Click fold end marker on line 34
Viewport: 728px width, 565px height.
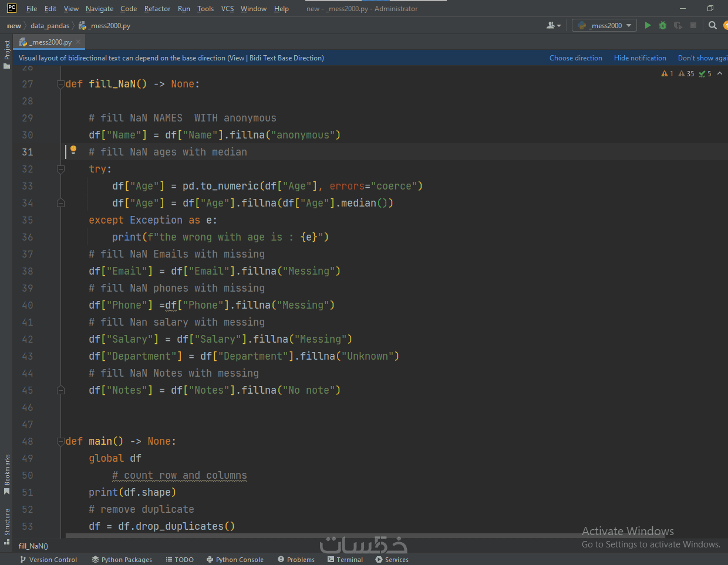[x=60, y=203]
